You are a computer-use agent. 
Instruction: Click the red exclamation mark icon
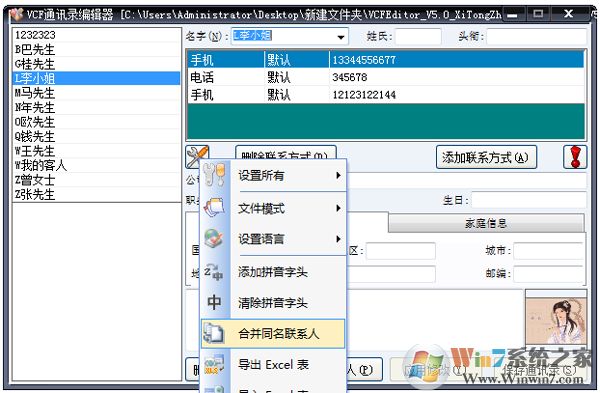point(575,157)
